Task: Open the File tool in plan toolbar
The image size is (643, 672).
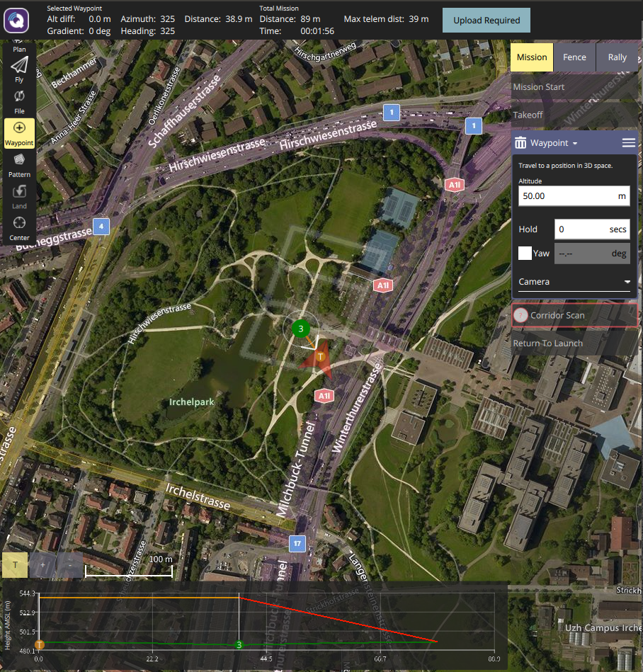Action: pyautogui.click(x=19, y=101)
